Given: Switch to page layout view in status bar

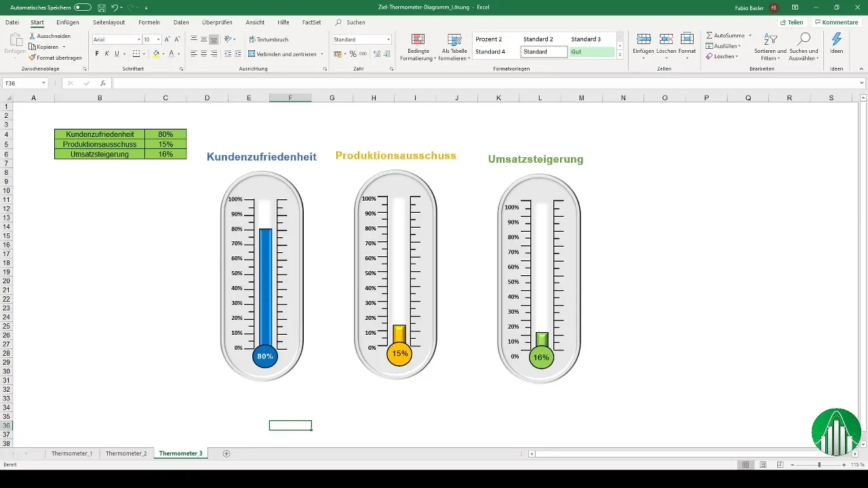Looking at the screenshot, I should pyautogui.click(x=763, y=465).
